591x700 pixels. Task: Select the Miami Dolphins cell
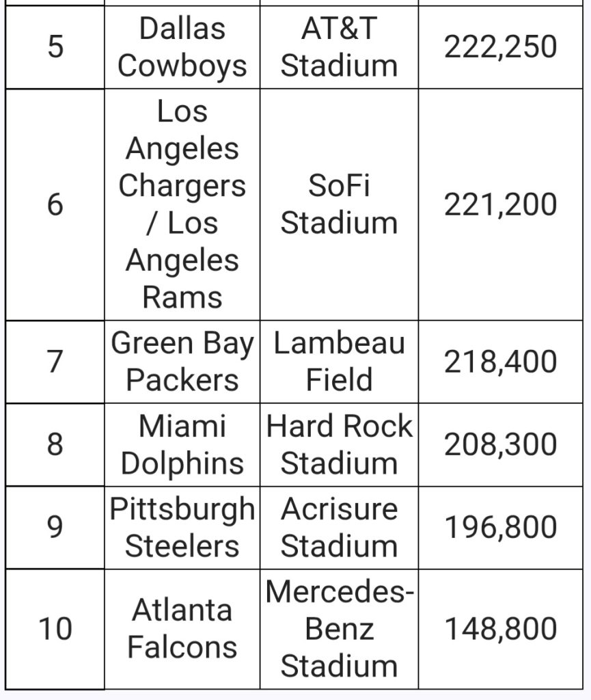pyautogui.click(x=182, y=445)
